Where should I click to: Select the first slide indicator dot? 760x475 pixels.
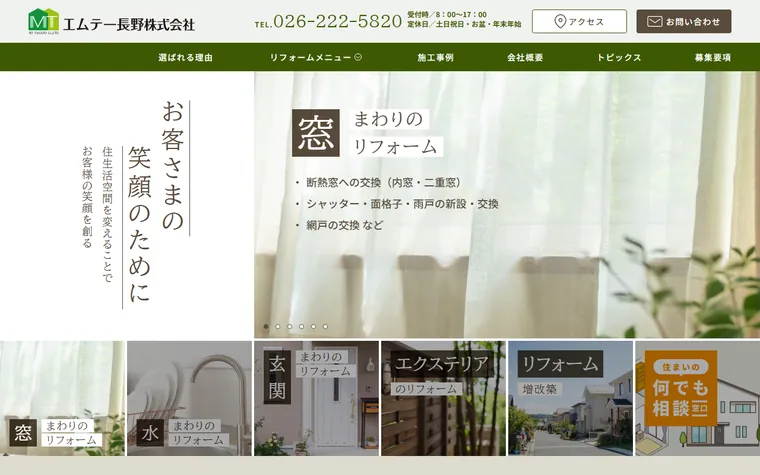coord(266,327)
